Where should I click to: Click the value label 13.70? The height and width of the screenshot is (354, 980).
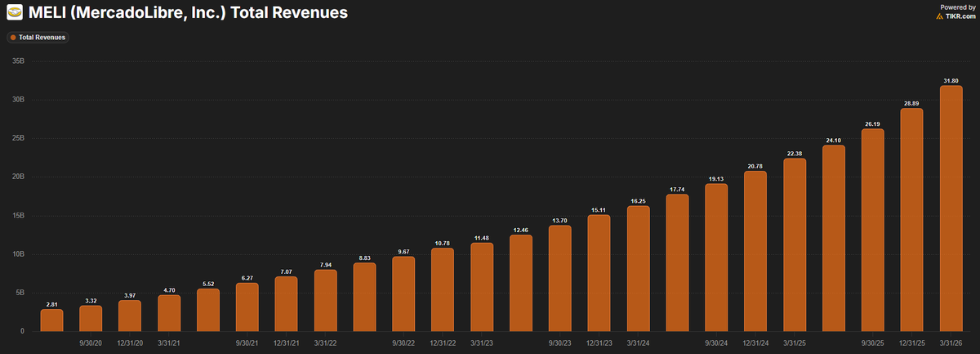click(560, 221)
